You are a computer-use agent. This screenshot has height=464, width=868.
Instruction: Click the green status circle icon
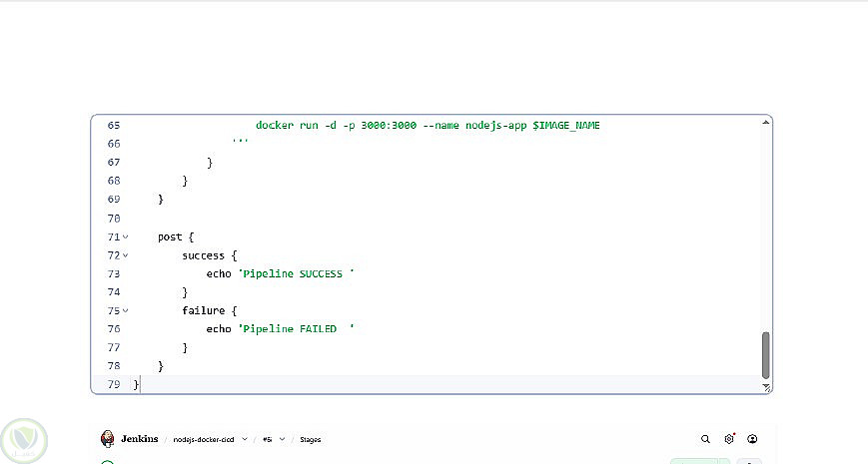point(108,462)
